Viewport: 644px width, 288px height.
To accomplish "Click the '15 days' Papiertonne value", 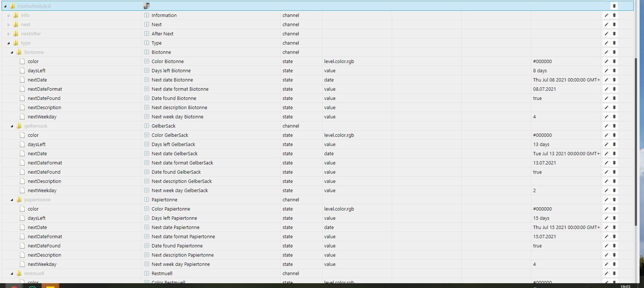I will 541,218.
